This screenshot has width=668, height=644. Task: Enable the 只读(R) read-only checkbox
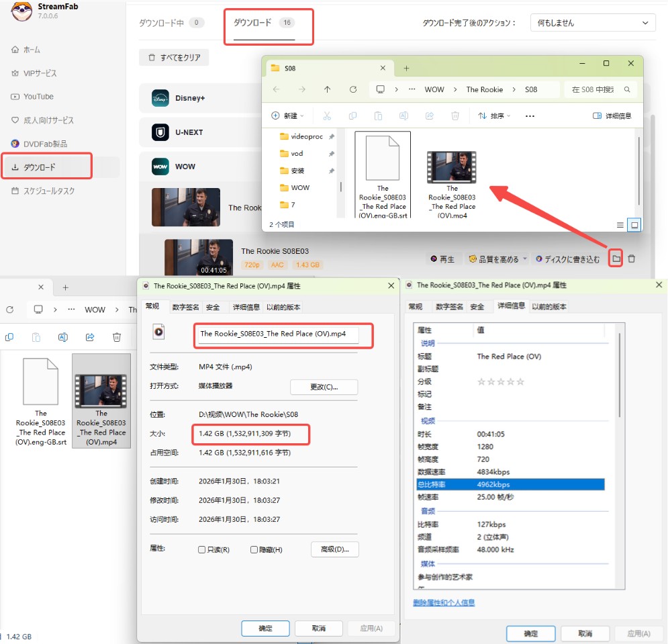[x=202, y=550]
